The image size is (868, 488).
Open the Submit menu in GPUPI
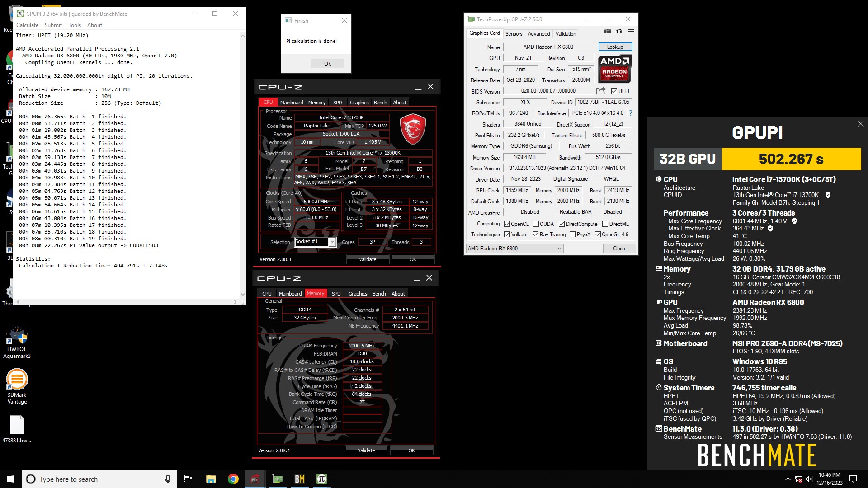(53, 25)
